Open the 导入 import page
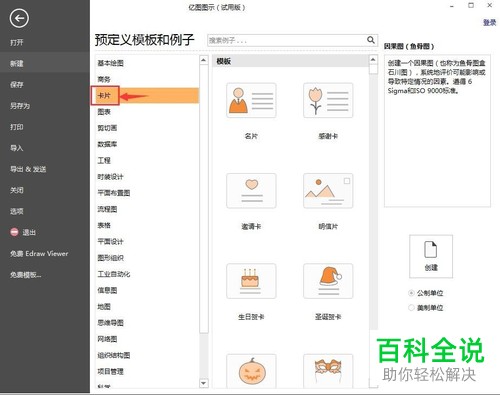Screen dimensions: 500x395 [17, 148]
